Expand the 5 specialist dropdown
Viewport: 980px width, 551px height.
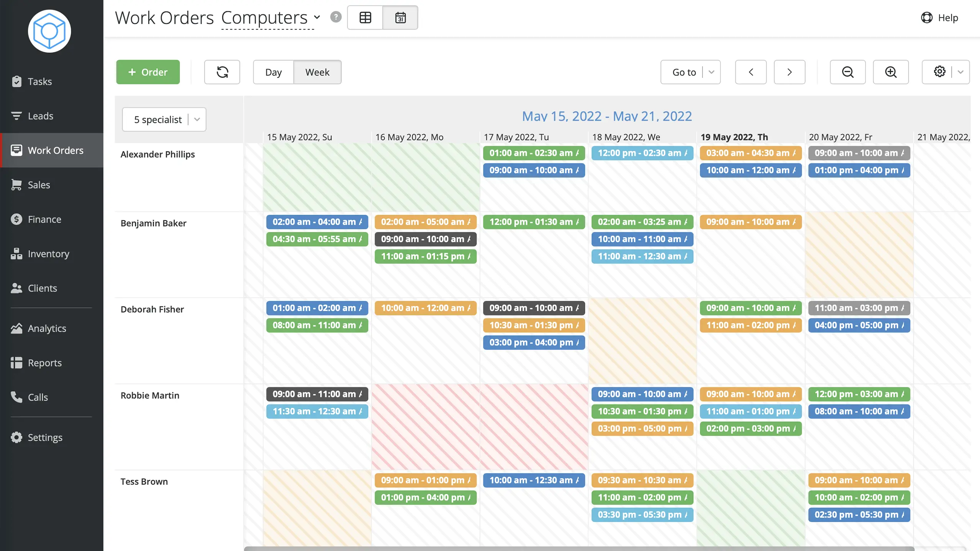coord(164,119)
